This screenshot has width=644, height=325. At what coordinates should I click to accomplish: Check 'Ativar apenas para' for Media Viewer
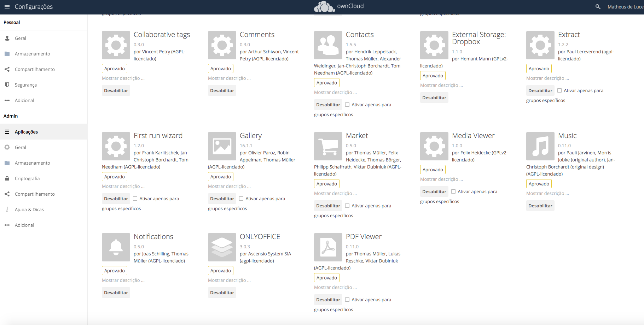[453, 191]
